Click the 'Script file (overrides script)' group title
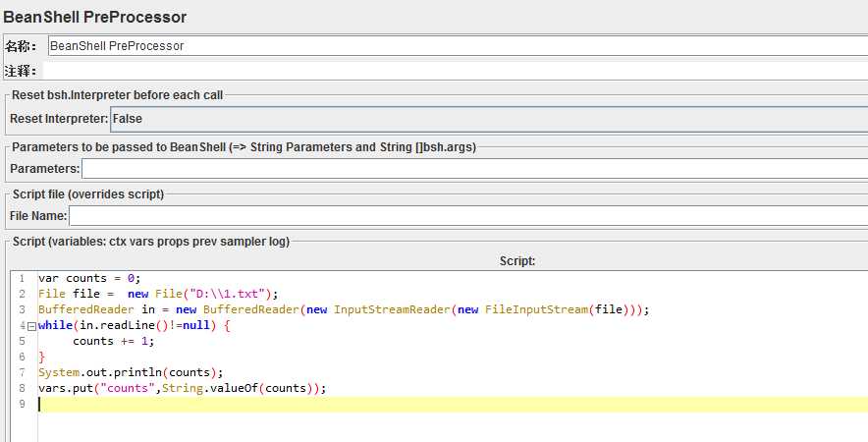This screenshot has width=868, height=442. click(x=88, y=194)
